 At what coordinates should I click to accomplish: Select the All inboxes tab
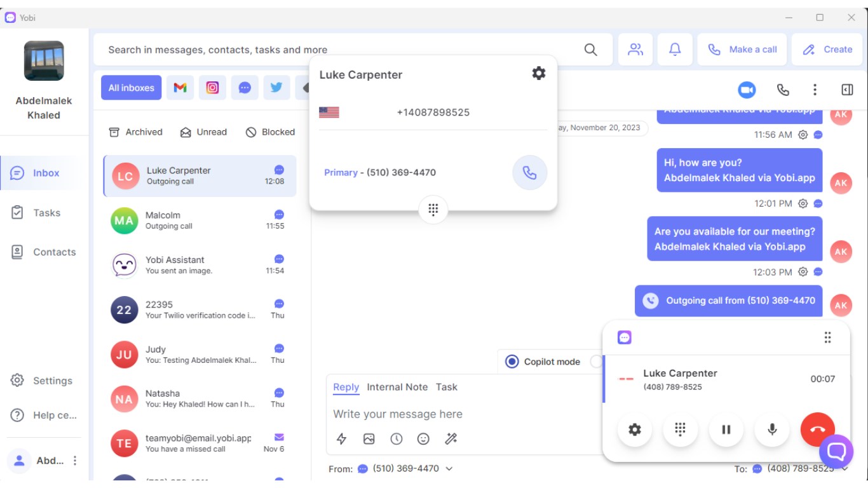(x=131, y=88)
